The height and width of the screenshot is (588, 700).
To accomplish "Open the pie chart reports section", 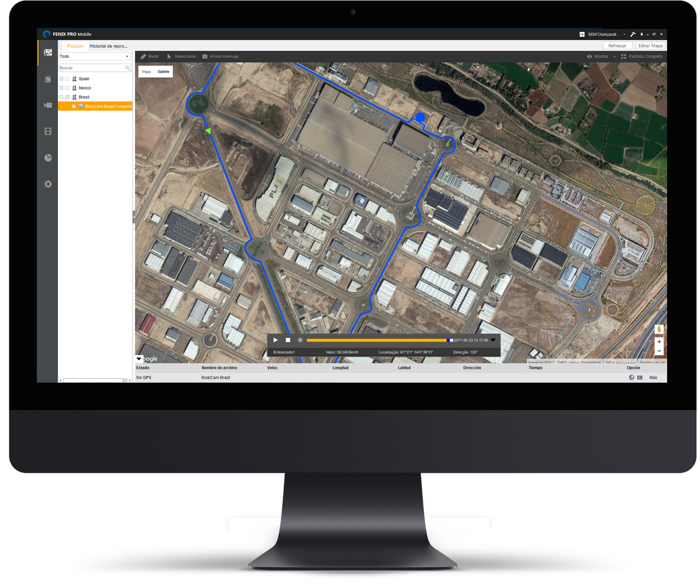I will coord(48,158).
